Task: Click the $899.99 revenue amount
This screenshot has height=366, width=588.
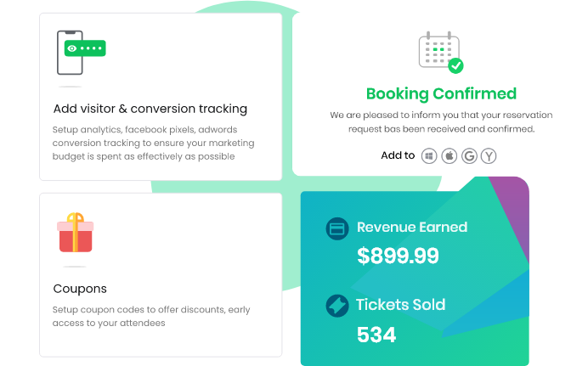Action: pos(398,256)
